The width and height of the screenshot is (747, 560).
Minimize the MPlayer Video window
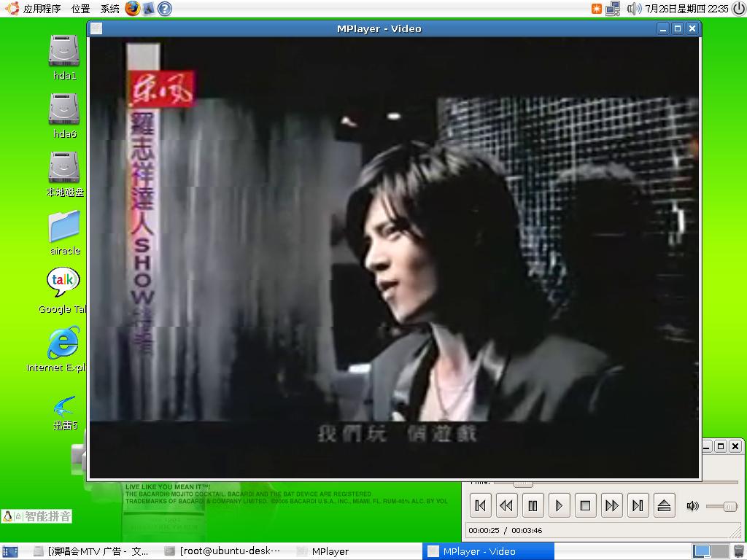662,28
